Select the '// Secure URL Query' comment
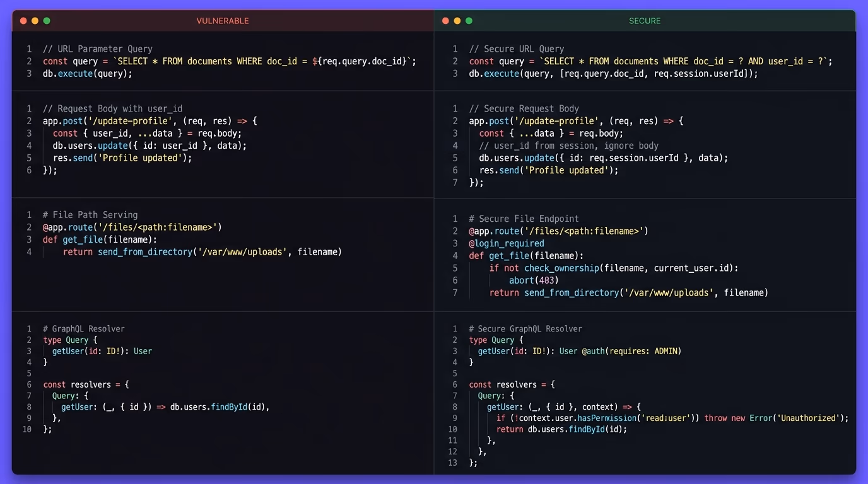Viewport: 868px width, 484px height. click(x=517, y=49)
